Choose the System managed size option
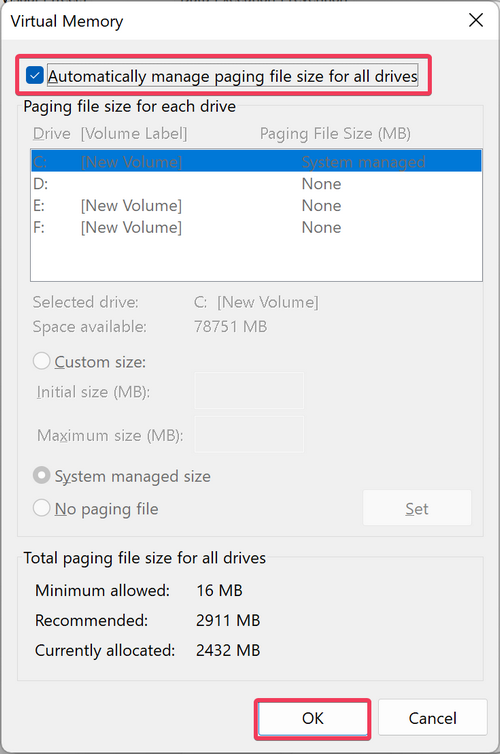The width and height of the screenshot is (500, 754). click(x=41, y=476)
